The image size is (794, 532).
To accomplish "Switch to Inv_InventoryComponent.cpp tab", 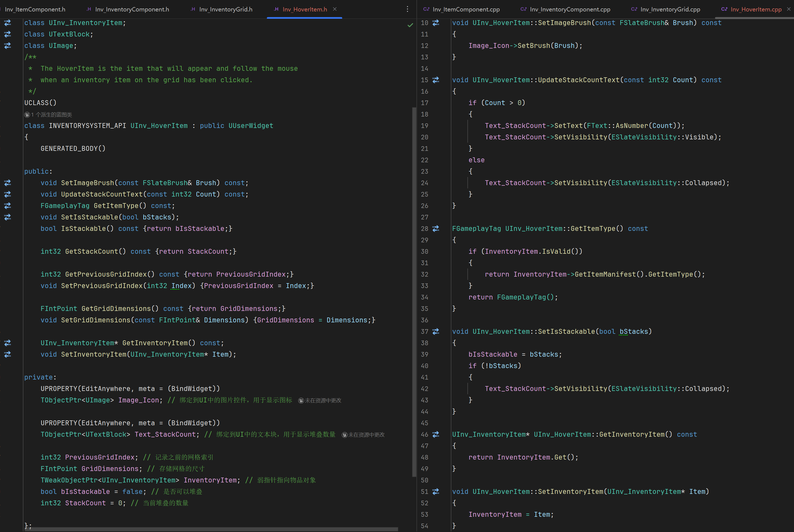I will pyautogui.click(x=570, y=10).
